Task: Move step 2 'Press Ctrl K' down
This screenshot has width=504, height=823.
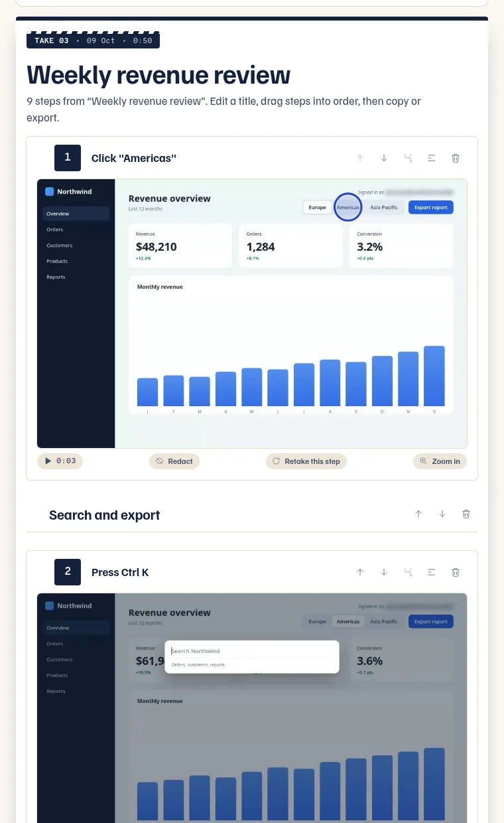Action: [x=384, y=572]
